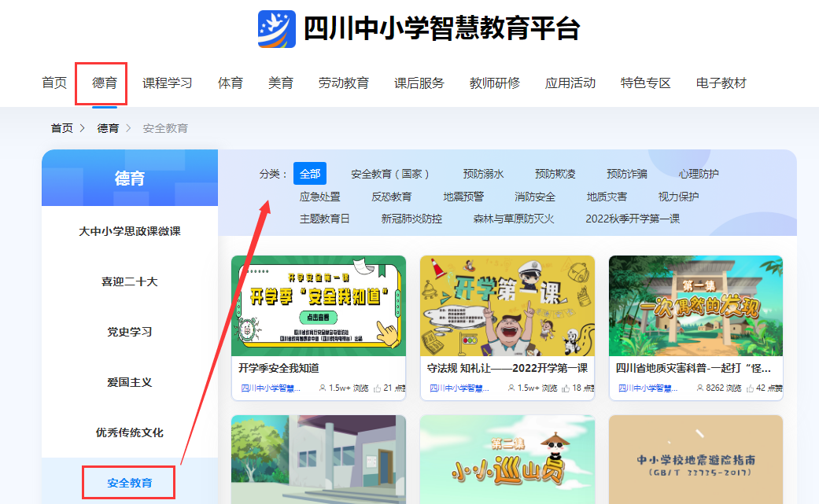Click 四川中小学智慧... source under 四川省地质灾害科普
Image resolution: width=819 pixels, height=504 pixels.
(647, 388)
